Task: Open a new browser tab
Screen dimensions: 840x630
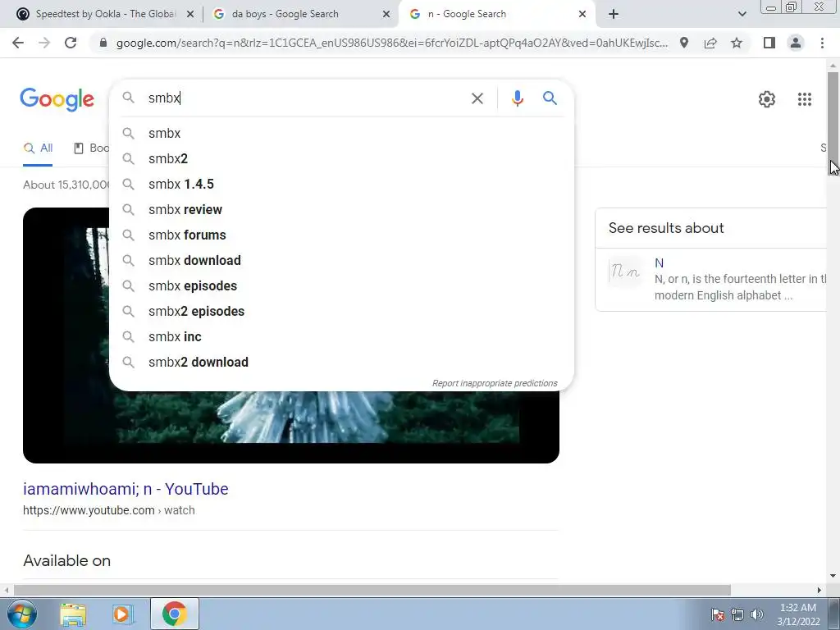Action: pyautogui.click(x=614, y=14)
